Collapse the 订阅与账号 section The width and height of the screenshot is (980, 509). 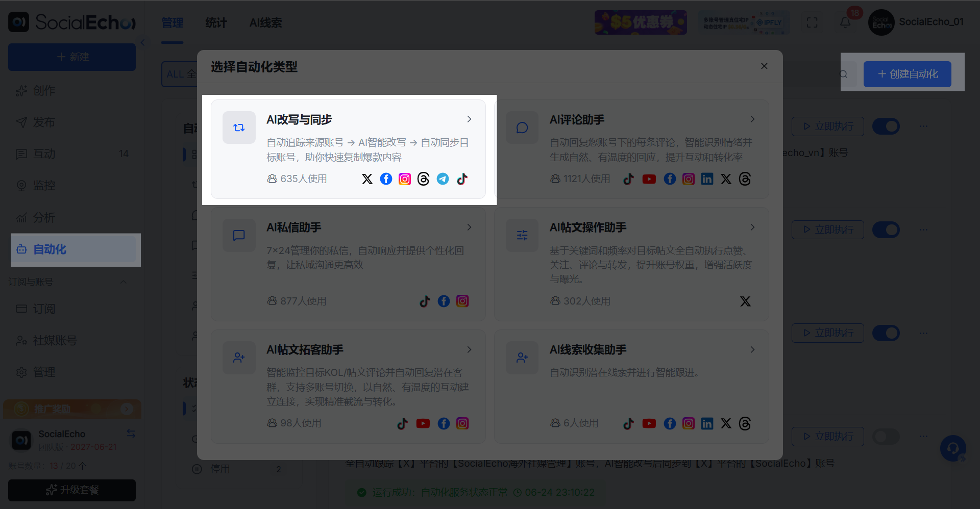point(123,282)
